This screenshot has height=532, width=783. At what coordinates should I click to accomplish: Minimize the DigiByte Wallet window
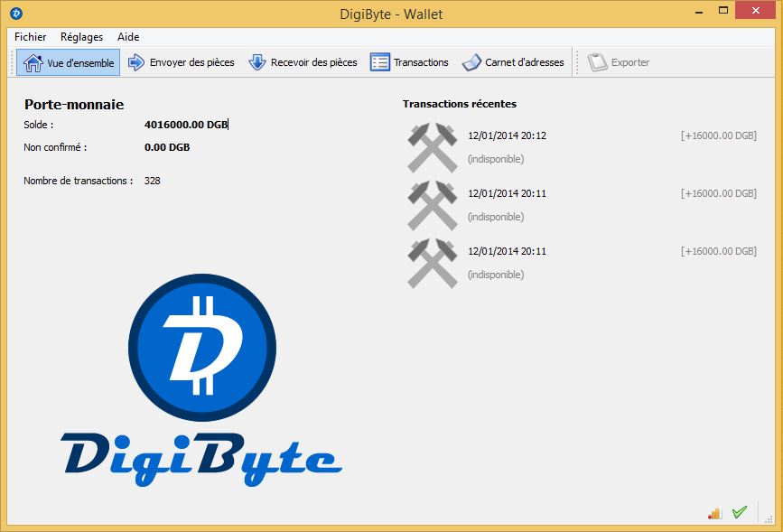coord(699,11)
